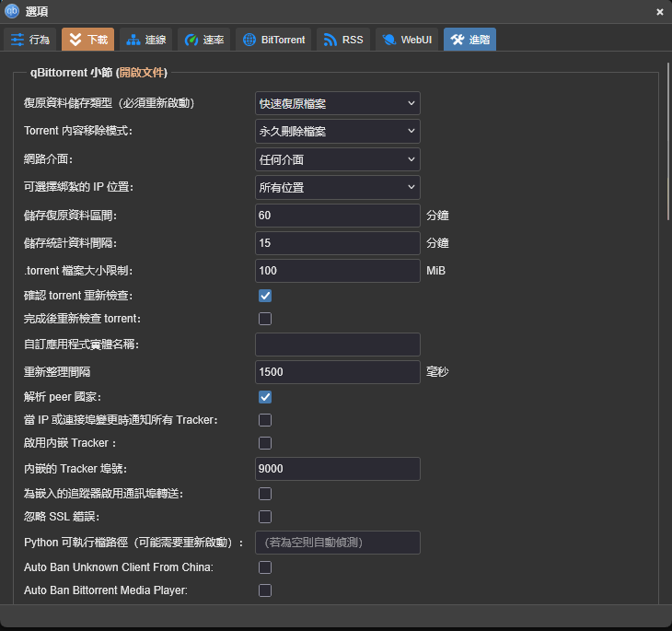Uncheck 確認 torrent 重新檢查 checkbox

point(265,296)
